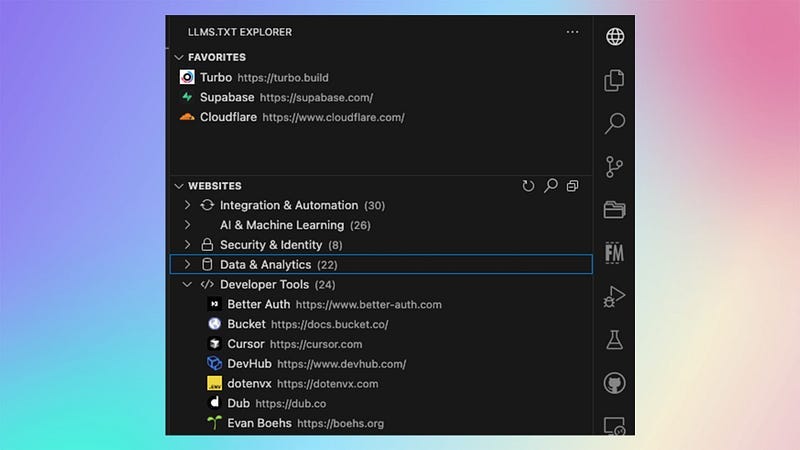Collapse the Developer Tools chevron

point(187,284)
